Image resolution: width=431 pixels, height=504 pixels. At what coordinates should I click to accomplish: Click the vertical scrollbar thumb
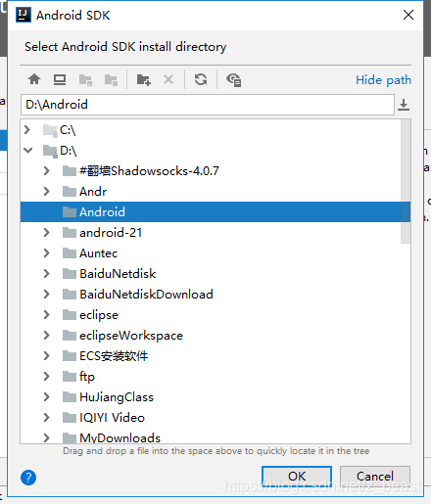coord(406,181)
